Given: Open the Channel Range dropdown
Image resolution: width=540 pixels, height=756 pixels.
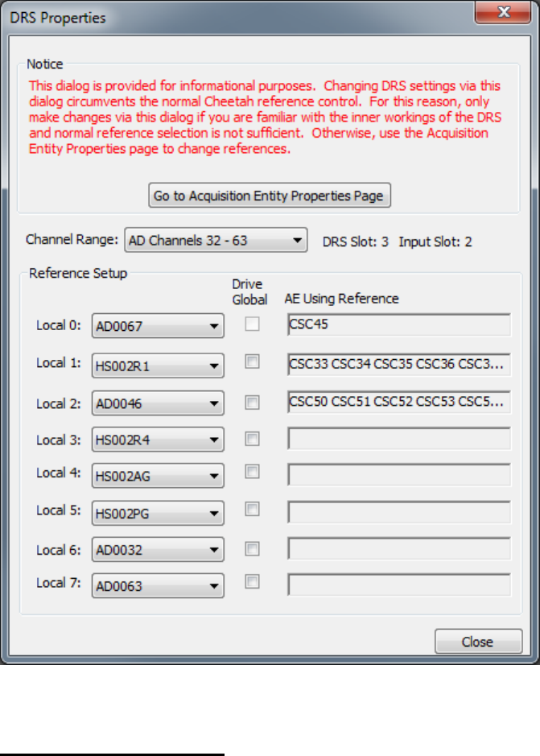Looking at the screenshot, I should (216, 240).
